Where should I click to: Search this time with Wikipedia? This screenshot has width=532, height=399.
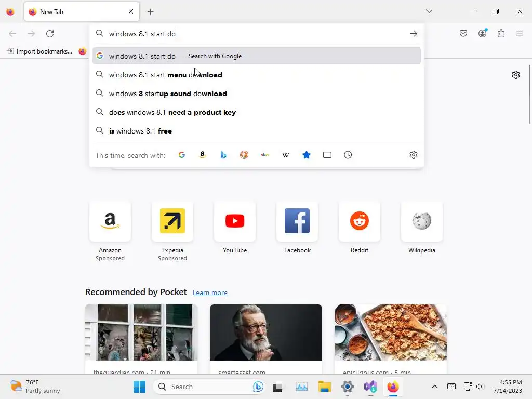286,155
